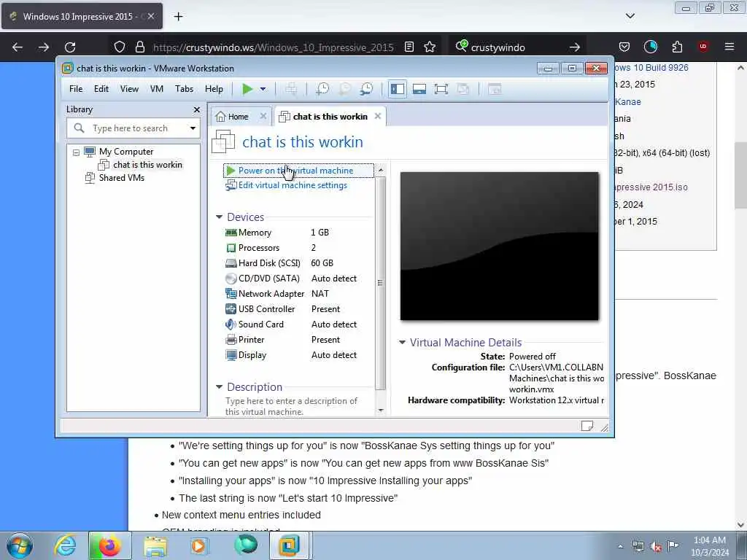Open the list all tabs chevron
The height and width of the screenshot is (560, 747).
pos(630,16)
